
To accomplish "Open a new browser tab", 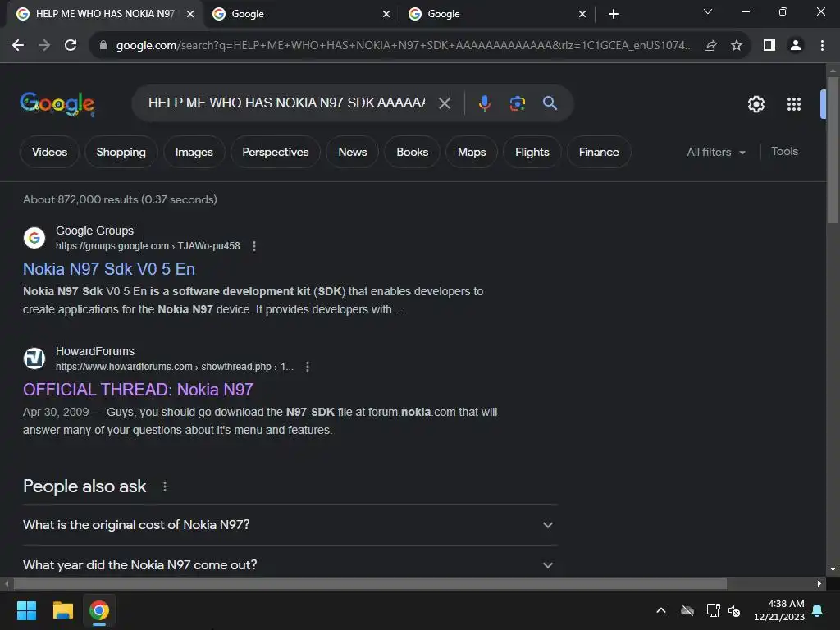I will (614, 14).
